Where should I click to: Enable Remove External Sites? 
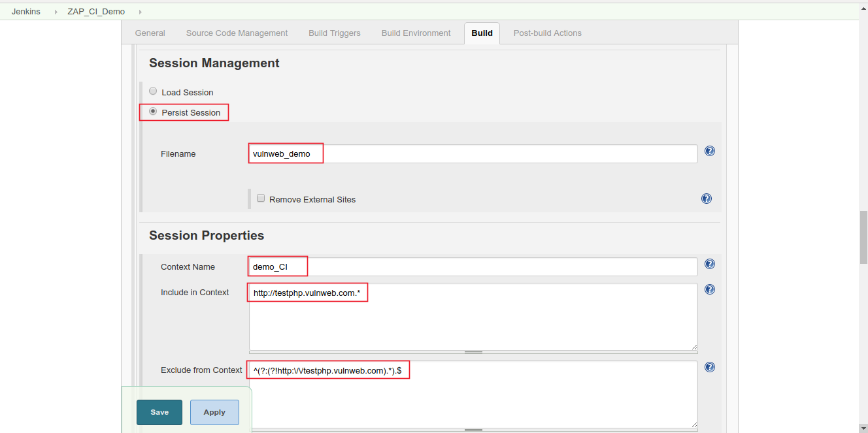[x=260, y=198]
